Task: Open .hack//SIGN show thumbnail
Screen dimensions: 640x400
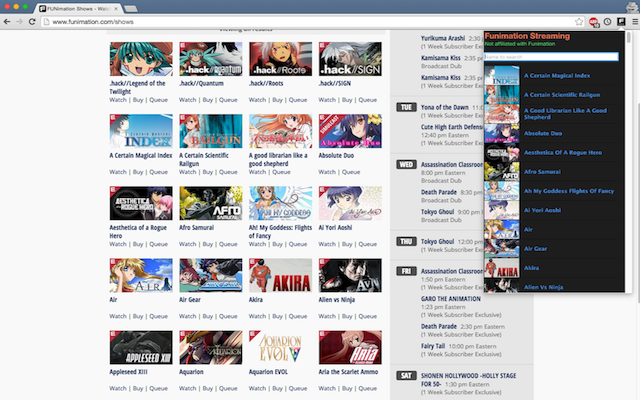Action: (x=350, y=59)
